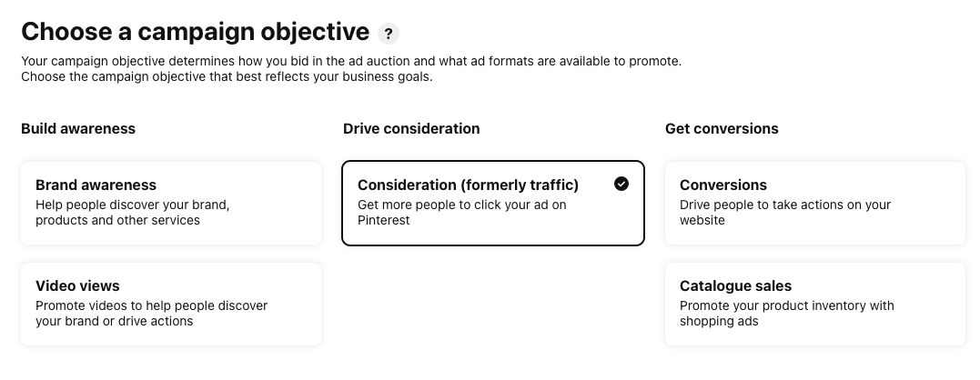The width and height of the screenshot is (980, 380).
Task: Click the Catalogue sales card title
Action: coord(735,285)
